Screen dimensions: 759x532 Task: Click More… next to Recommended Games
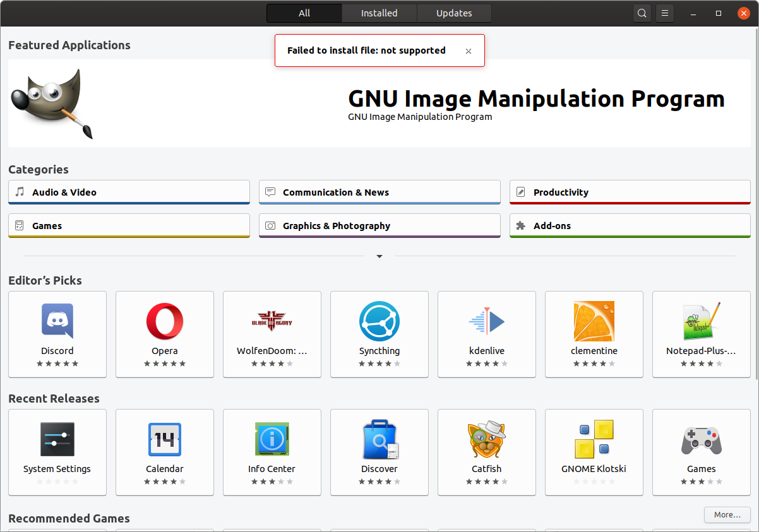click(727, 514)
